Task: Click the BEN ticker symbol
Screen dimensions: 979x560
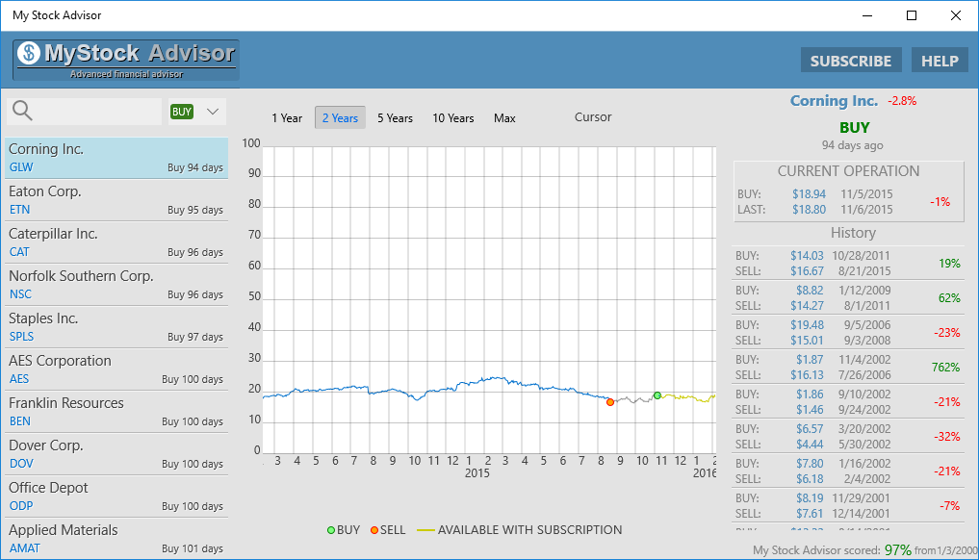Action: coord(20,420)
